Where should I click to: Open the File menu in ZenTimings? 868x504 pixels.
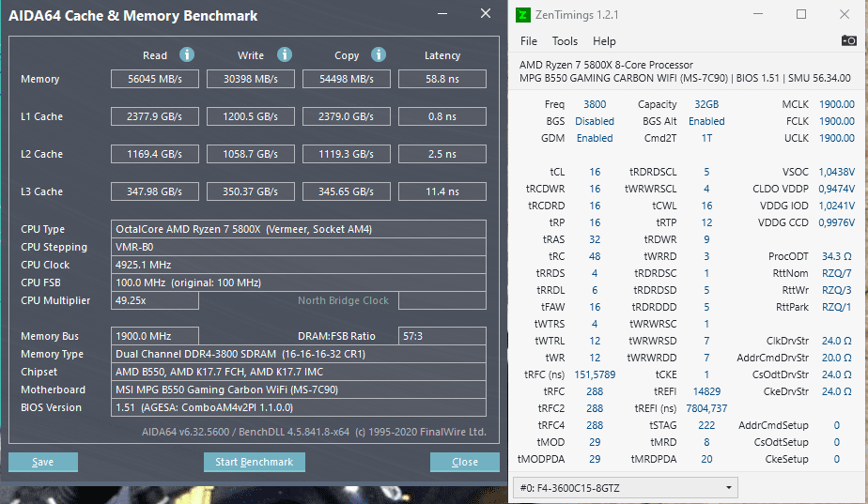(528, 41)
